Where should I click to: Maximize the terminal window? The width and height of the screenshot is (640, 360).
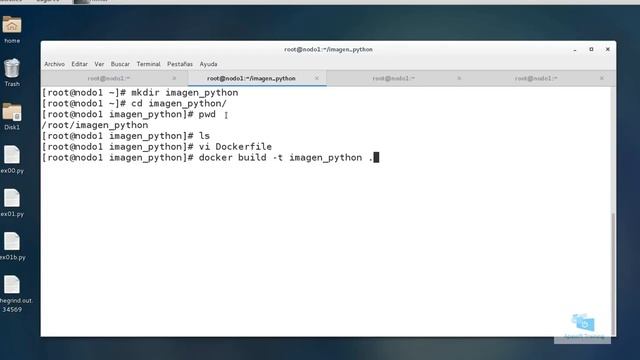click(x=591, y=49)
